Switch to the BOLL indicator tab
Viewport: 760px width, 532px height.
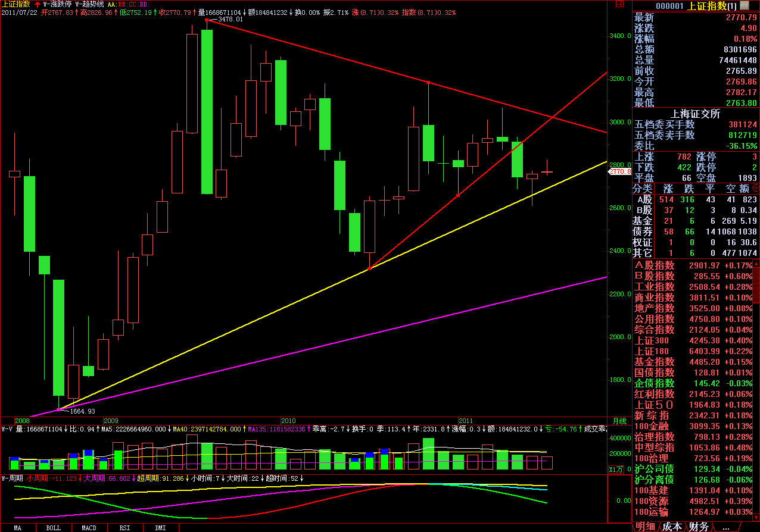pyautogui.click(x=54, y=528)
